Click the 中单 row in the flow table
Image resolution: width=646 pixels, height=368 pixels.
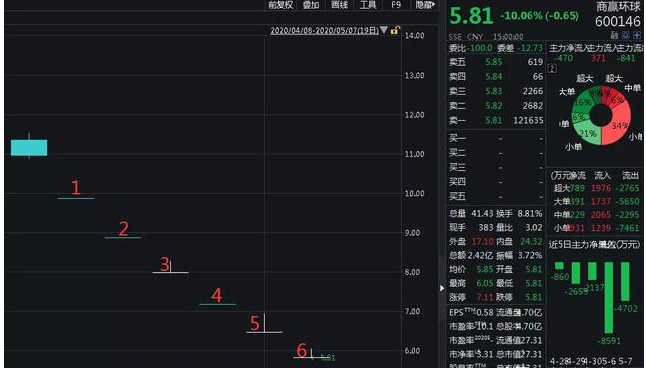[596, 215]
